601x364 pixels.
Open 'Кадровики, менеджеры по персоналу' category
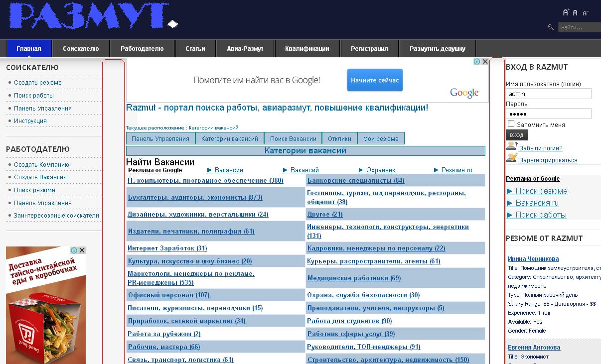pyautogui.click(x=376, y=248)
